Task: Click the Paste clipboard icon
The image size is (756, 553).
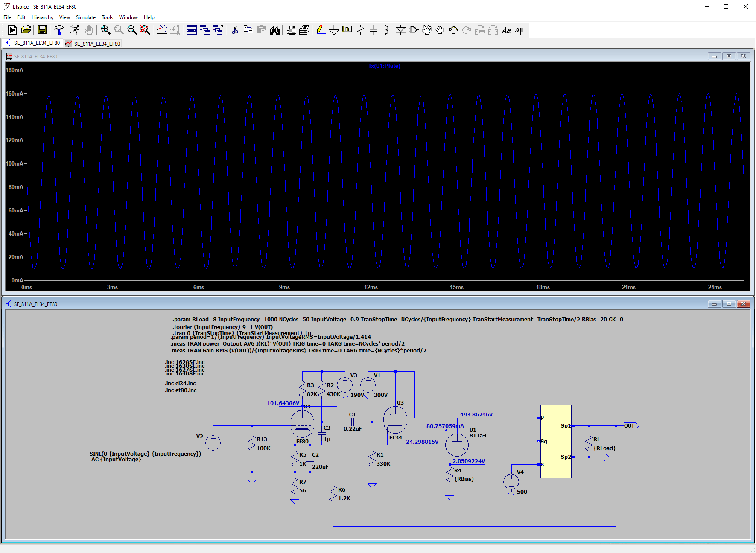Action: tap(261, 30)
